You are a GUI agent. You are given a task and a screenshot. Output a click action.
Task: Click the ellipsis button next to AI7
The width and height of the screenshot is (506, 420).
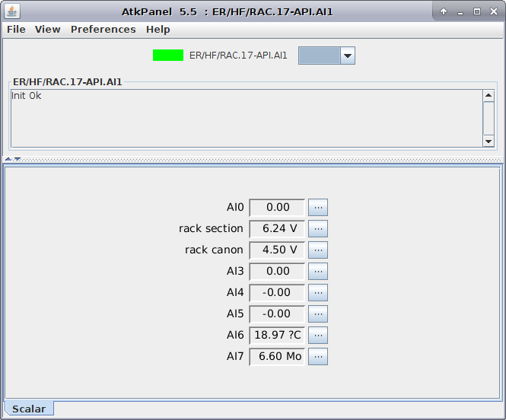(x=318, y=356)
